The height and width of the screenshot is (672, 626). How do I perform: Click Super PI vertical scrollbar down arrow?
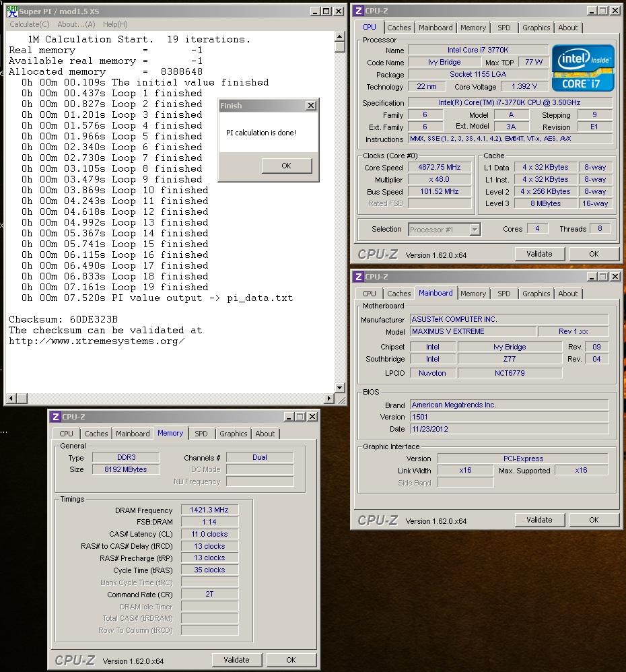click(x=340, y=387)
